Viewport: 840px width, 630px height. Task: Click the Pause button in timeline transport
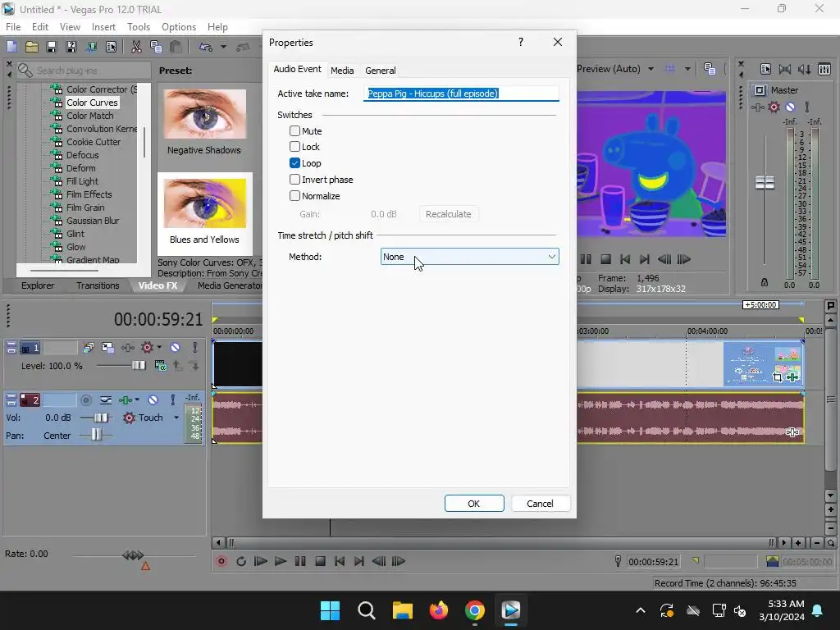click(300, 561)
